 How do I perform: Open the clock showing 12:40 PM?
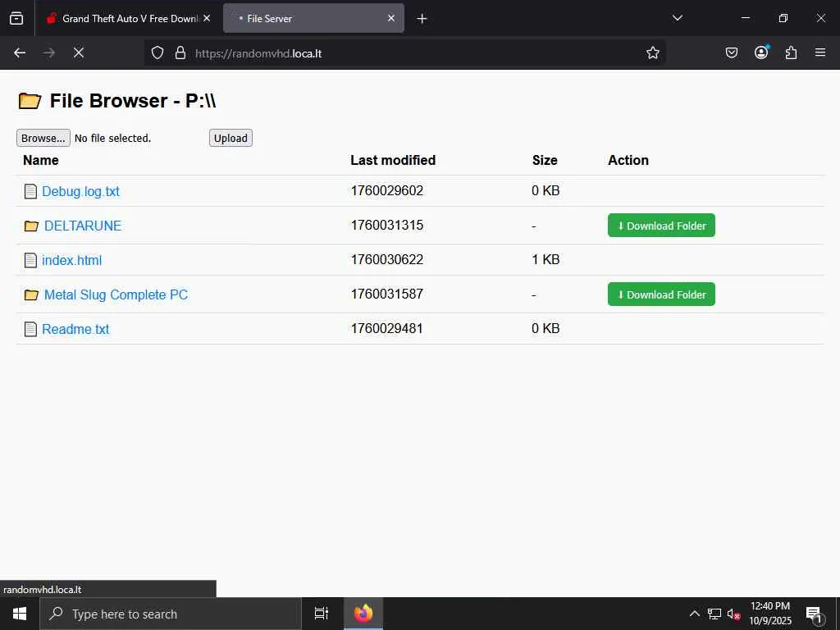click(x=769, y=614)
